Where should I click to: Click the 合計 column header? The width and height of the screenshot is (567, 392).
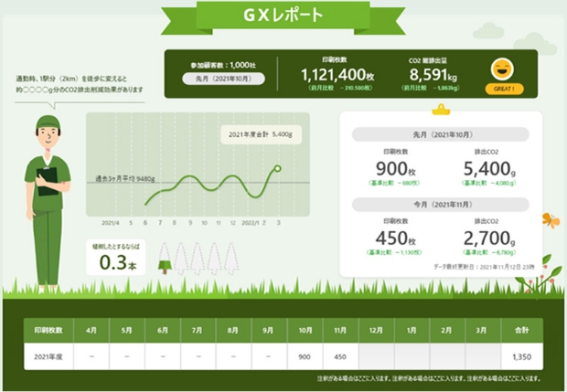click(x=522, y=330)
